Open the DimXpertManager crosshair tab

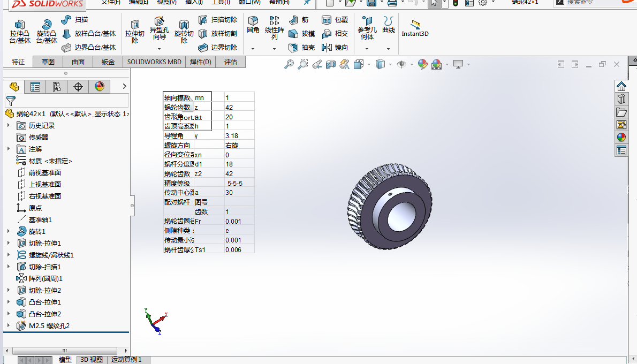tap(78, 87)
